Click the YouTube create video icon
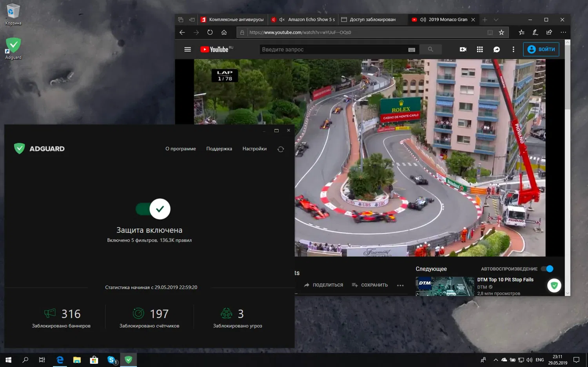The height and width of the screenshot is (367, 588). 463,49
